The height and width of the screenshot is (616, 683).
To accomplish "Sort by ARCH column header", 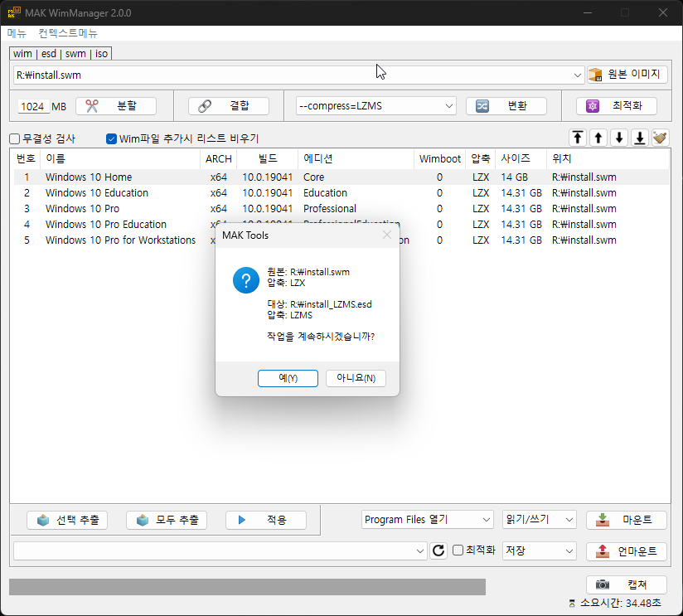I will tap(219, 158).
